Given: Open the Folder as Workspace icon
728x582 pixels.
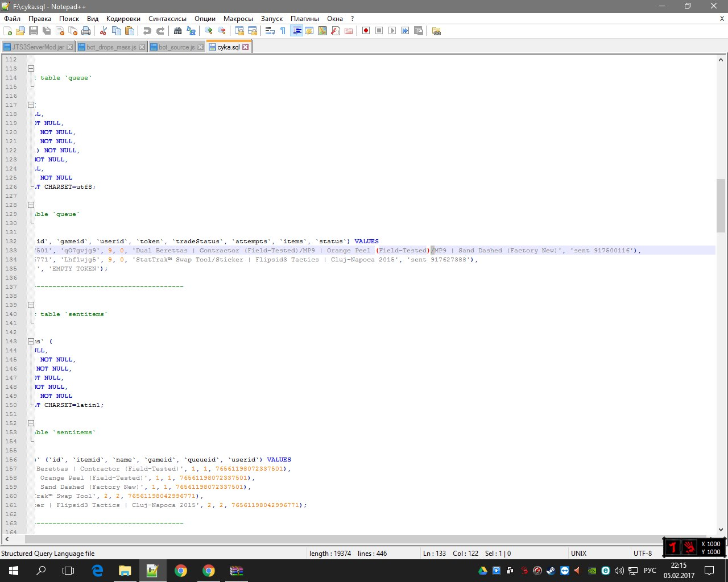Looking at the screenshot, I should coord(349,31).
